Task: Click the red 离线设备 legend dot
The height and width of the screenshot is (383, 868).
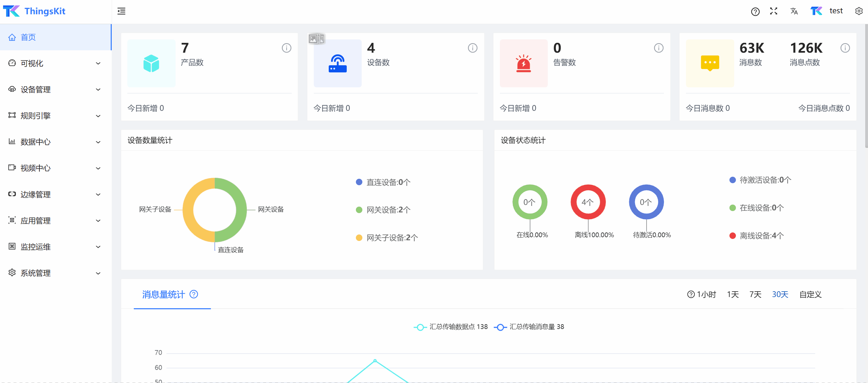Action: pos(733,236)
